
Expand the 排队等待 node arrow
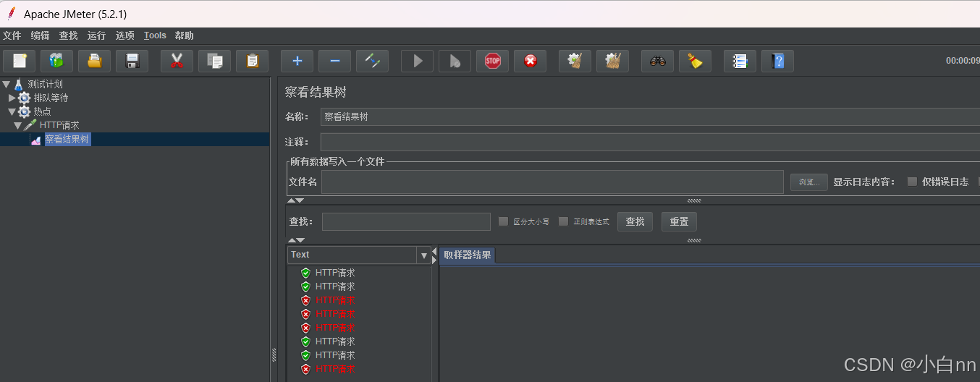point(12,98)
